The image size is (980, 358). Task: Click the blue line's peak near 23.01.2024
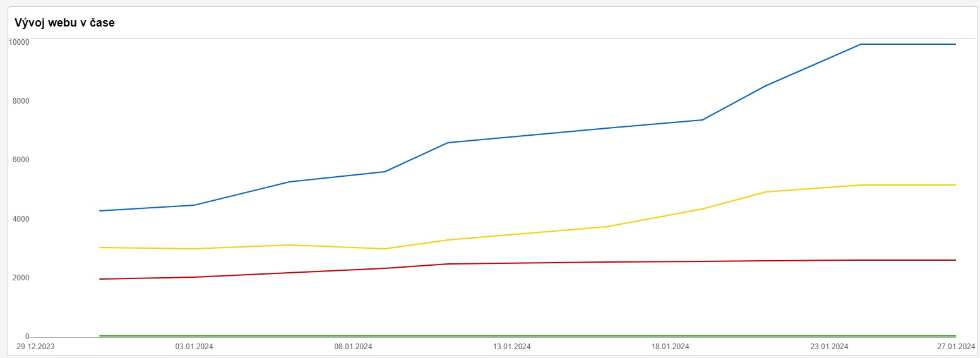click(x=861, y=44)
